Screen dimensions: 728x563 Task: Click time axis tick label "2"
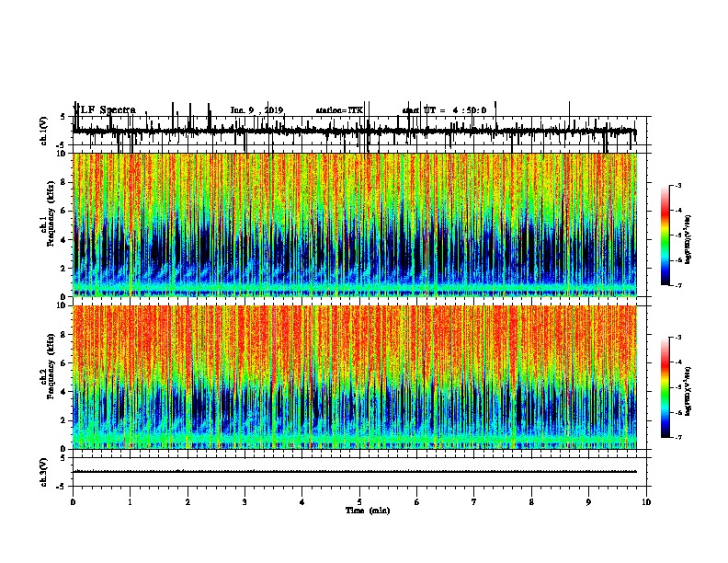(188, 502)
